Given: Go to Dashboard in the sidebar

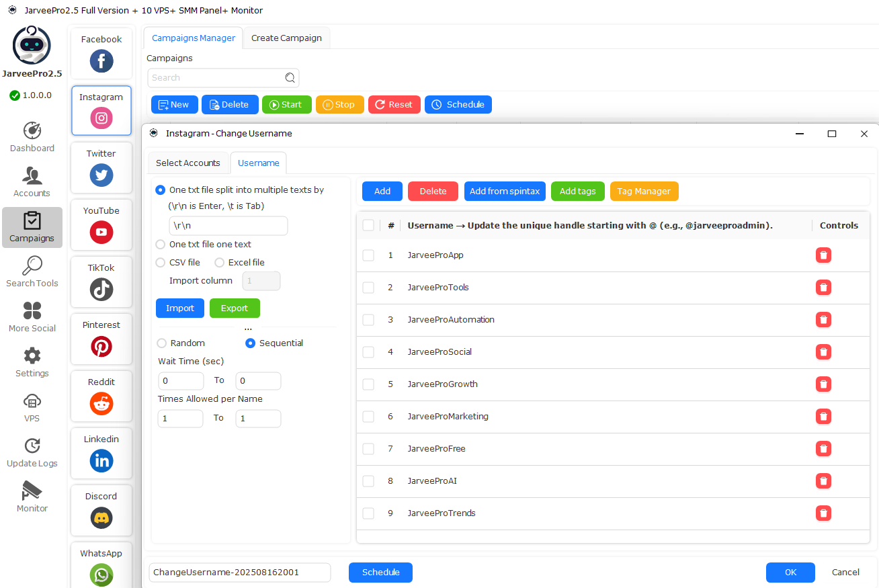Looking at the screenshot, I should [32, 137].
